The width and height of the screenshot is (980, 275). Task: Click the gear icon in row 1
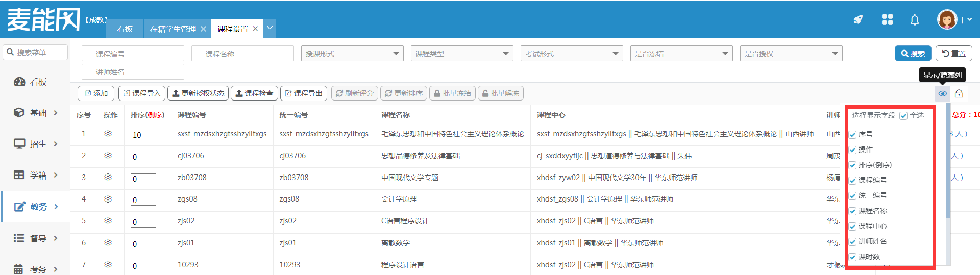click(108, 134)
